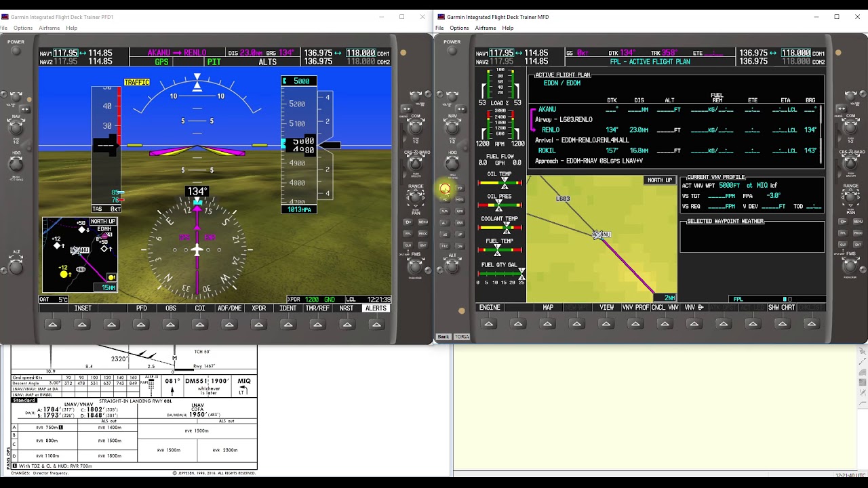Click the inset traffic map on PFD

tap(80, 255)
